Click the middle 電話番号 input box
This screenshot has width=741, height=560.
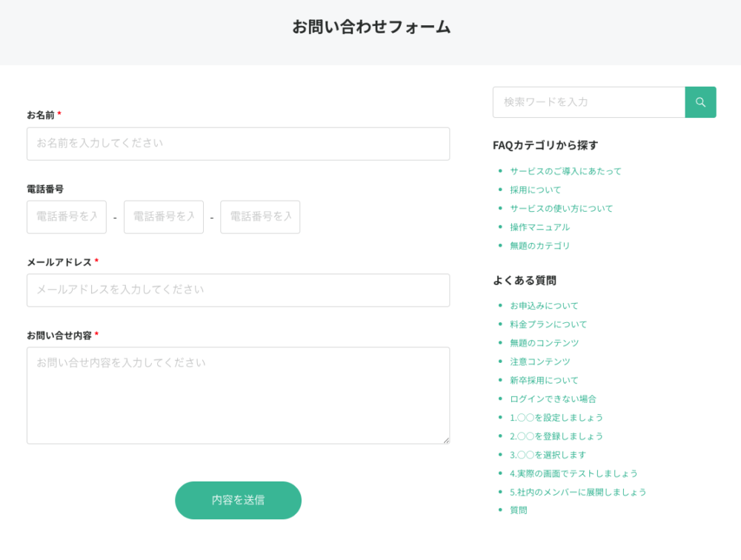(164, 217)
